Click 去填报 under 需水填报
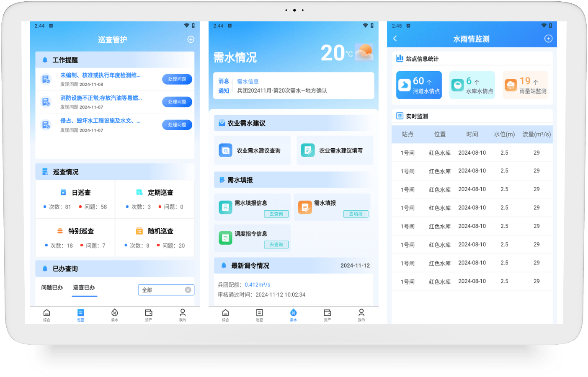This screenshot has width=588, height=377. tap(356, 214)
